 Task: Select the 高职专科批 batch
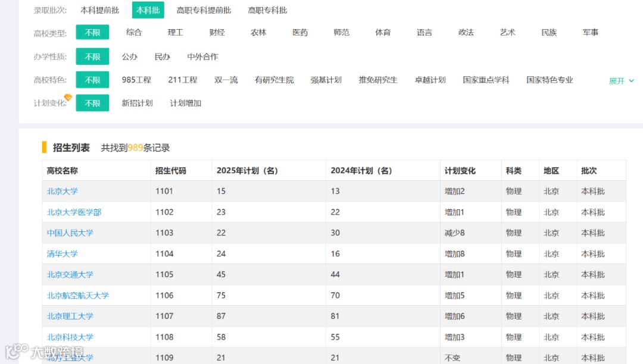pyautogui.click(x=267, y=10)
